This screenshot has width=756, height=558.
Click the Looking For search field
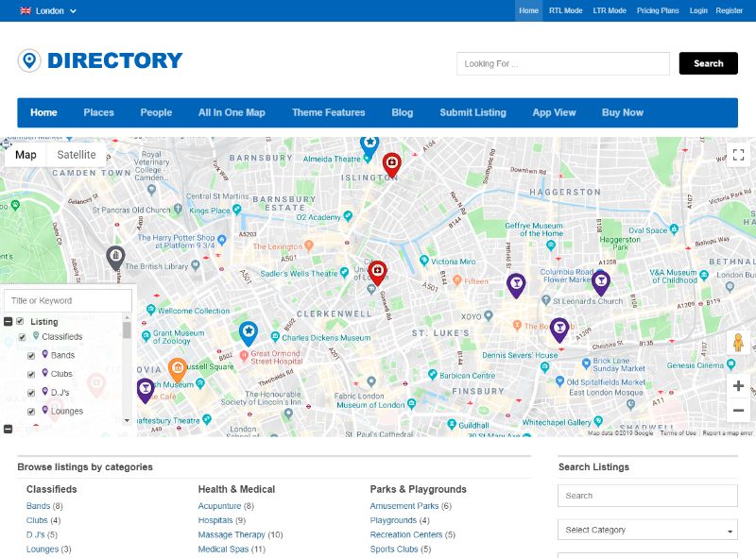click(563, 63)
